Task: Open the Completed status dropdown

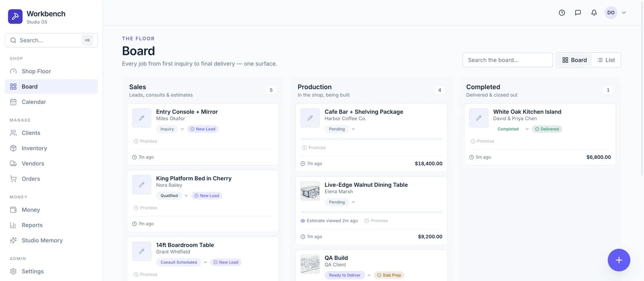Action: tap(511, 129)
